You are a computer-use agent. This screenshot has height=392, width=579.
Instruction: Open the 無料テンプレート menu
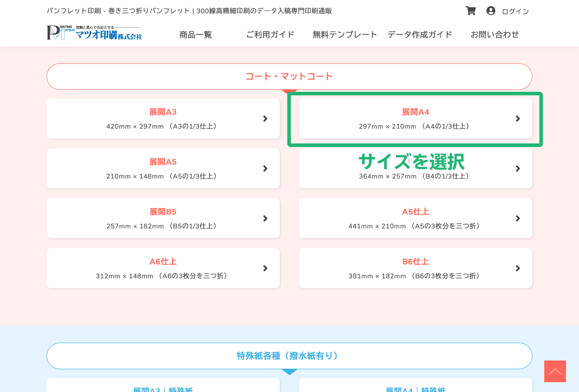tap(344, 34)
